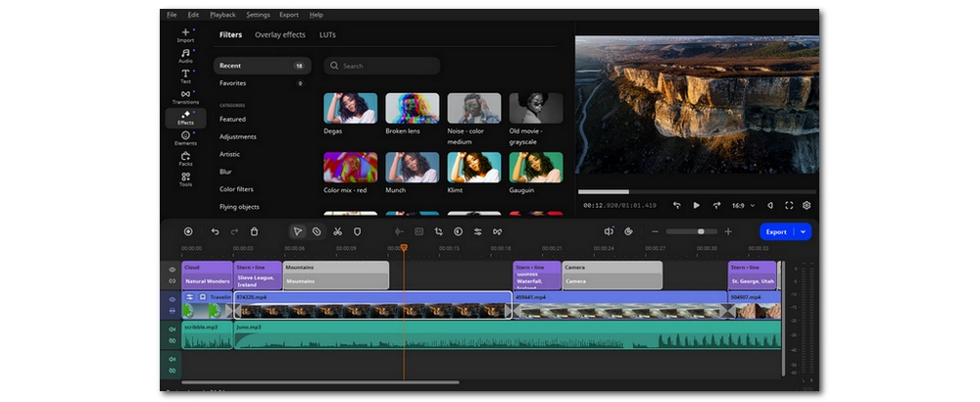Image resolution: width=980 pixels, height=402 pixels.
Task: Click the Import icon in sidebar
Action: tap(185, 34)
